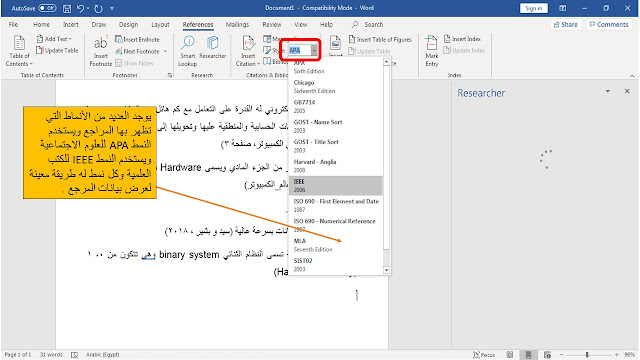640x360 pixels.
Task: Open the Table of Contents menu
Action: pyautogui.click(x=19, y=51)
